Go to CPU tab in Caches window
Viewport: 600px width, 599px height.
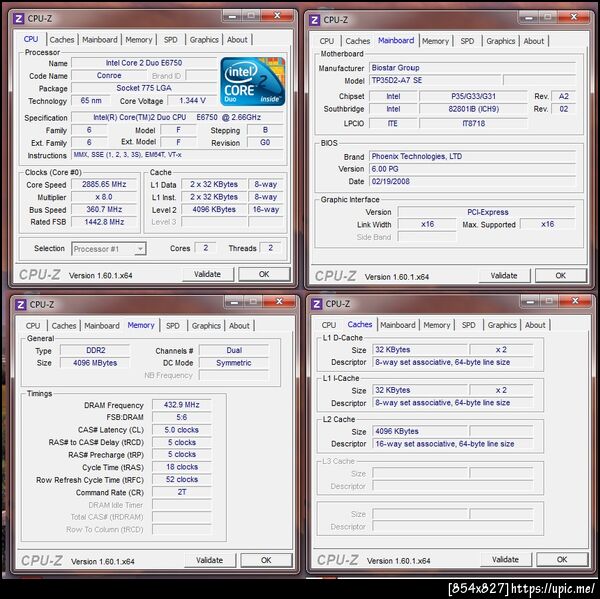(329, 325)
